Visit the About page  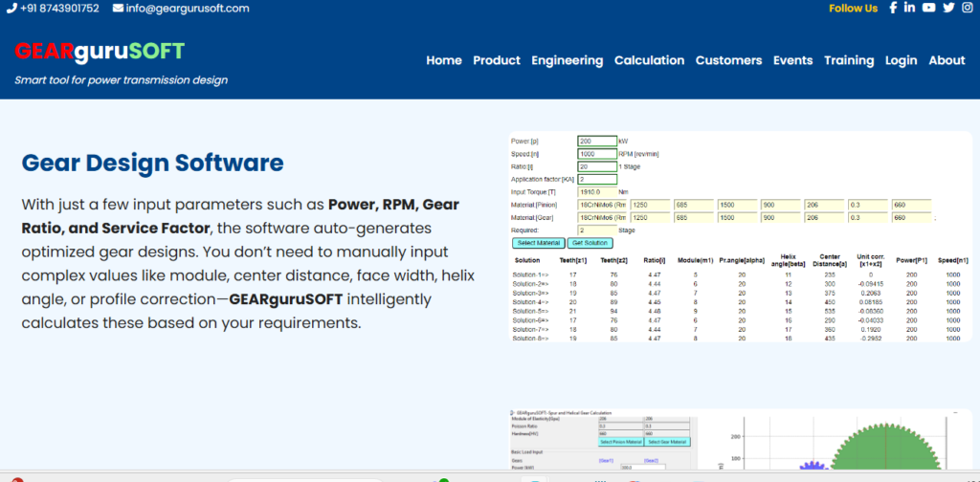coord(947,60)
